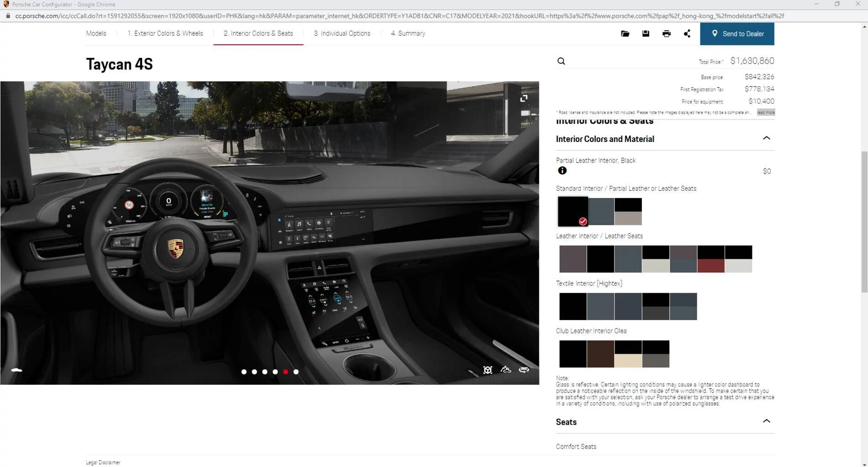
Task: Minimize the Chrome window
Action: tap(816, 4)
